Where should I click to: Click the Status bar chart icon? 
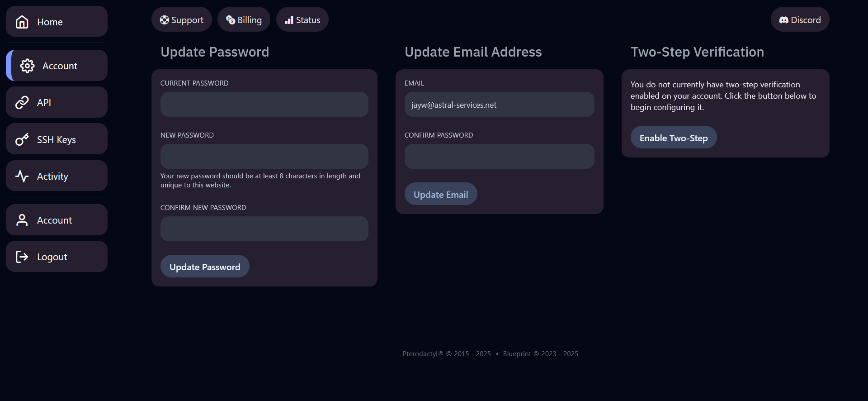289,20
